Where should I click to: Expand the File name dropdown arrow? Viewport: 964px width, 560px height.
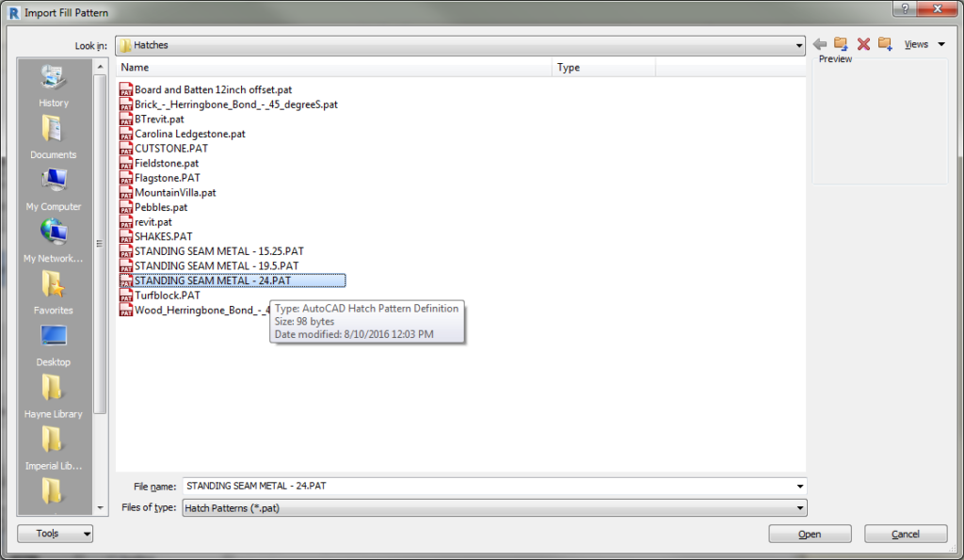tap(800, 487)
